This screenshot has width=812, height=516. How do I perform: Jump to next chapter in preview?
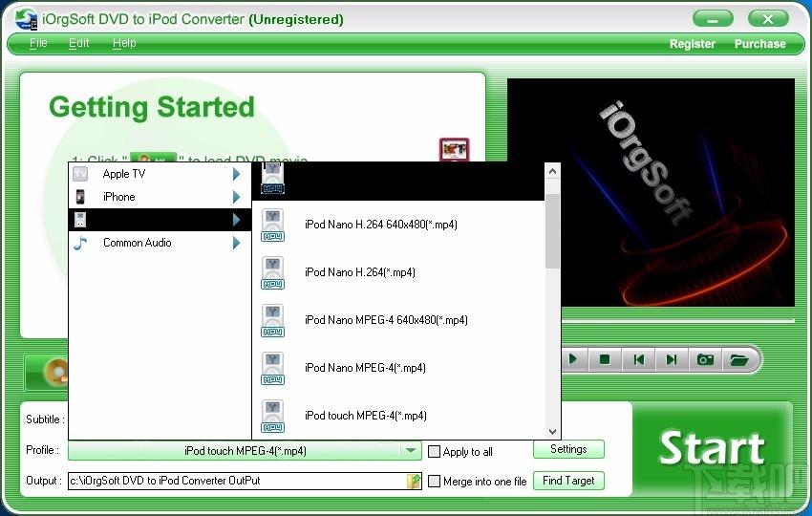pos(672,359)
